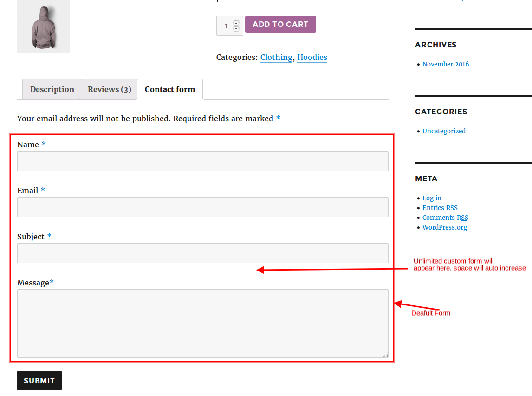The height and width of the screenshot is (396, 532).
Task: Click the hoodie product thumbnail image
Action: point(44,27)
